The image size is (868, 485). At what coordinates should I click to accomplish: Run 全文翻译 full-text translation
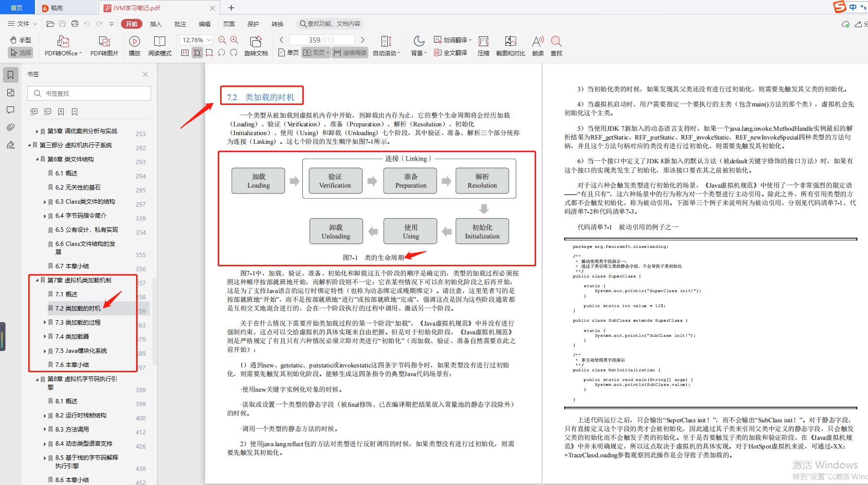tap(451, 52)
